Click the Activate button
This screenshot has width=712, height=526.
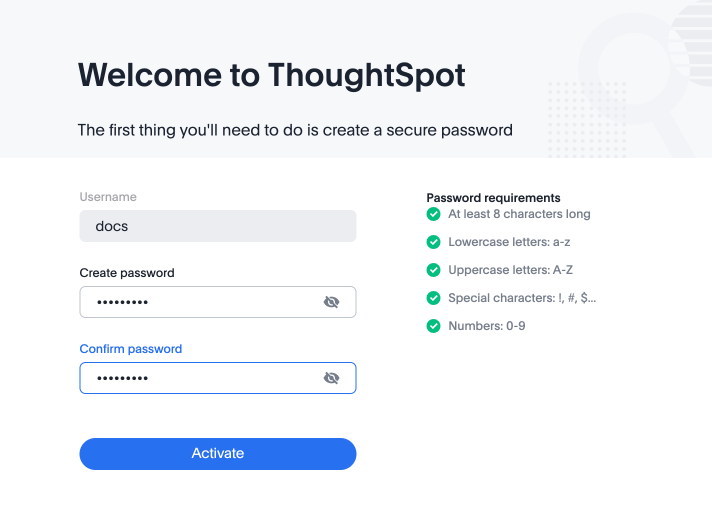[x=218, y=454]
